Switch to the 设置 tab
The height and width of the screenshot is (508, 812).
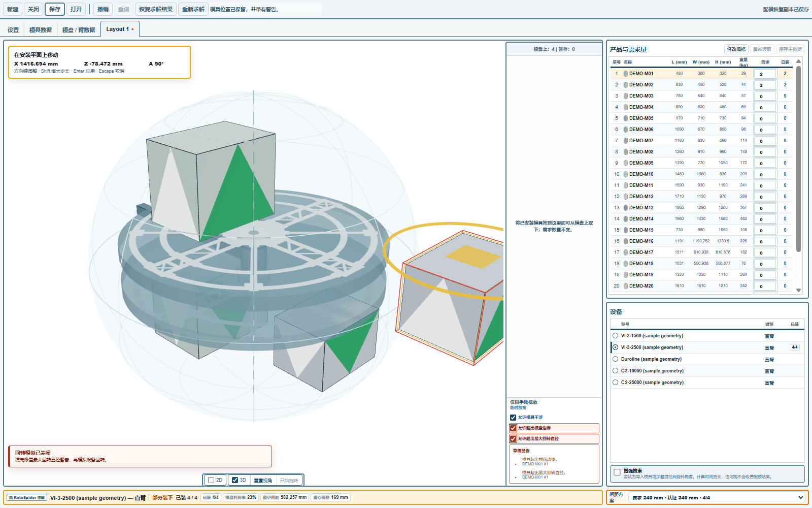13,30
